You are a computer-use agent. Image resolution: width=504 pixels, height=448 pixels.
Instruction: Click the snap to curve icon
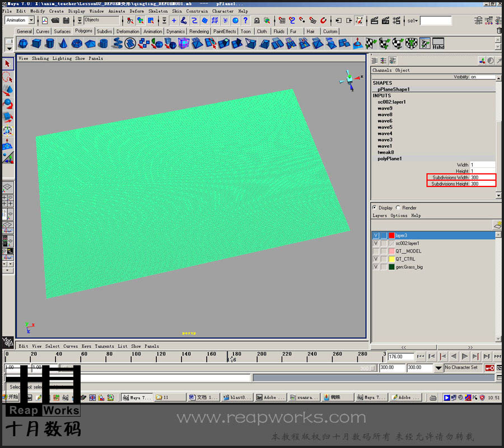[292, 21]
